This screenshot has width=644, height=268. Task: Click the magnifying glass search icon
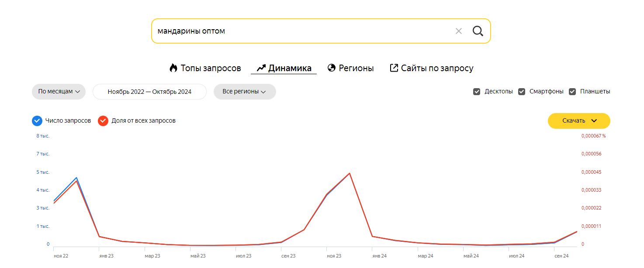(478, 31)
